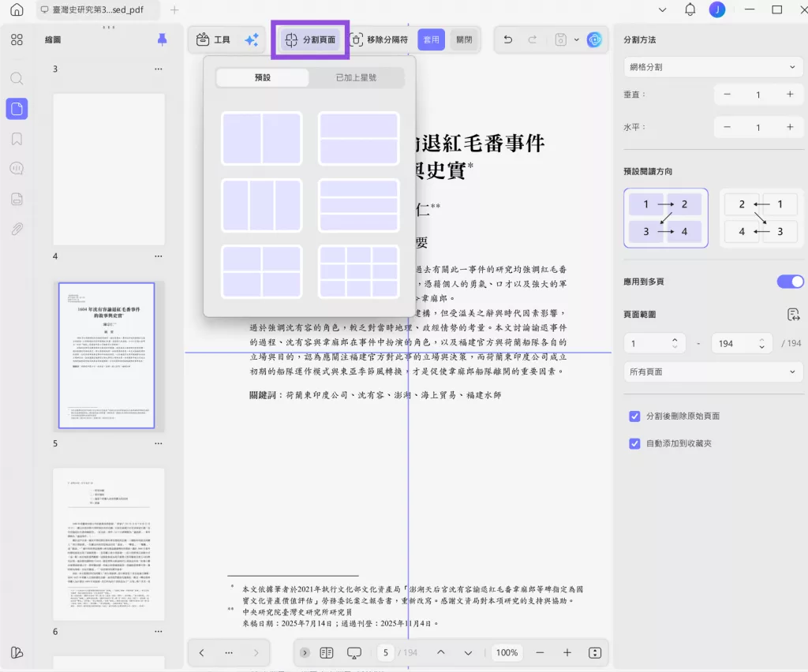
Task: Select the comments panel icon in sidebar
Action: tap(16, 168)
